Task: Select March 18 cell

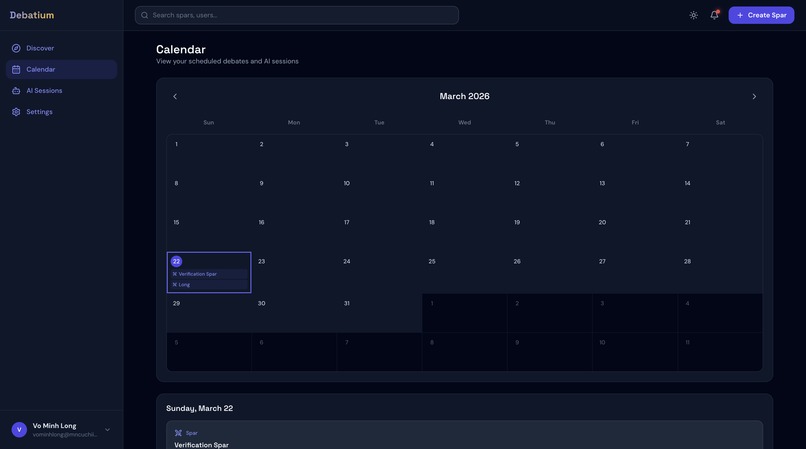Action: [x=465, y=232]
